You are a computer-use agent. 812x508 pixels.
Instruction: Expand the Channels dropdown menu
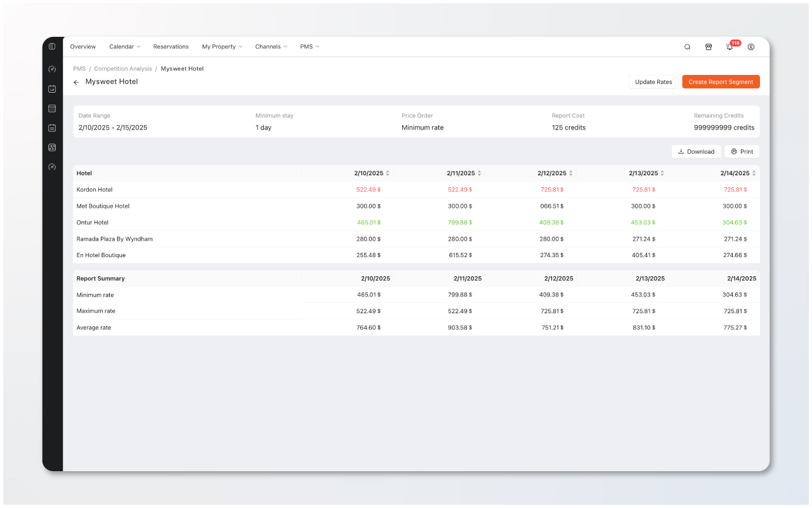pos(271,47)
